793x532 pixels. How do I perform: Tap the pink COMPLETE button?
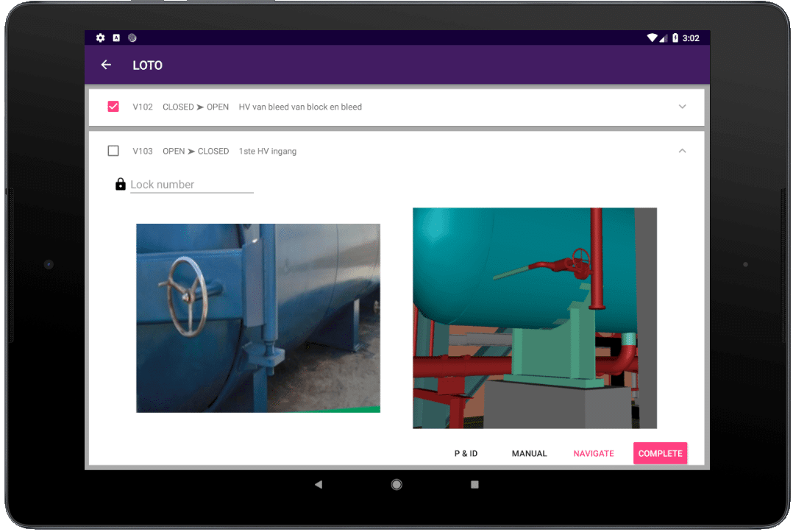[x=660, y=453]
